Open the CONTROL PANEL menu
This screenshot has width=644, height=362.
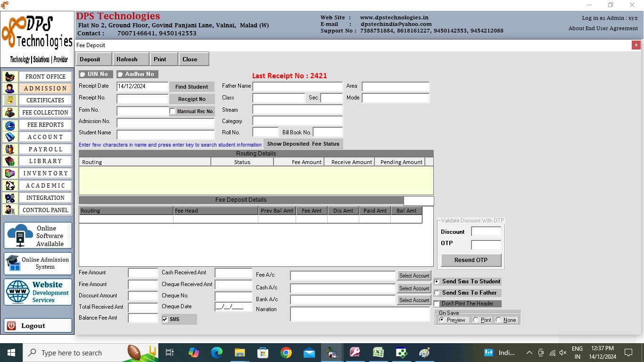[x=45, y=210]
